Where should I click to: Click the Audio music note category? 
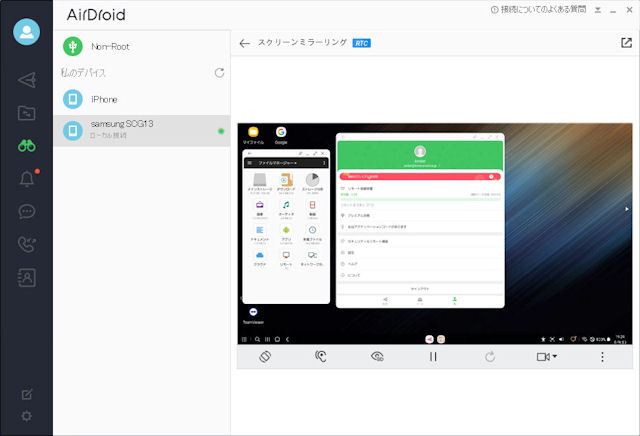[x=286, y=207]
